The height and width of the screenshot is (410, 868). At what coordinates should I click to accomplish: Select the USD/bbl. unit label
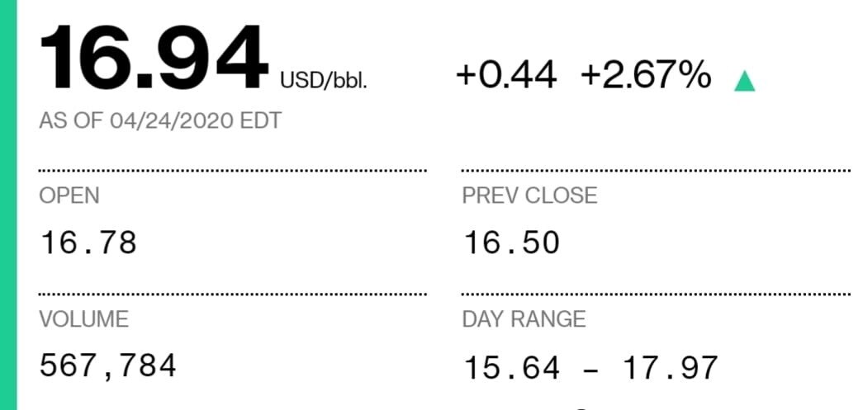click(x=324, y=81)
